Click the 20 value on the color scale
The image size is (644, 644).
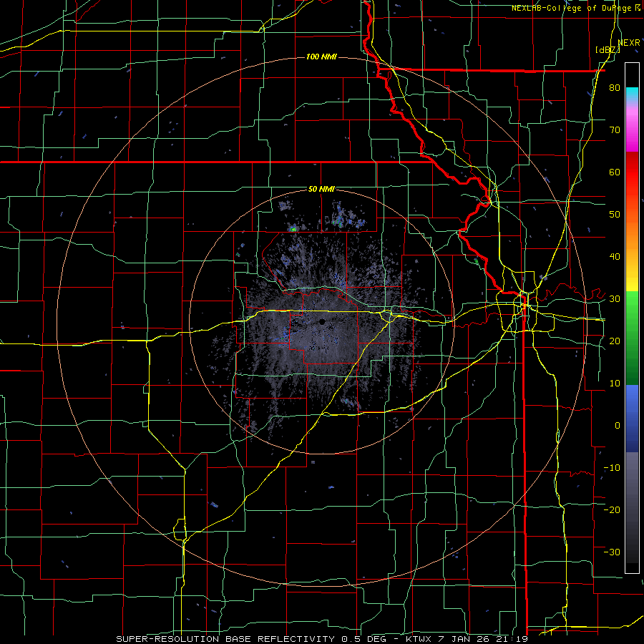(x=615, y=341)
